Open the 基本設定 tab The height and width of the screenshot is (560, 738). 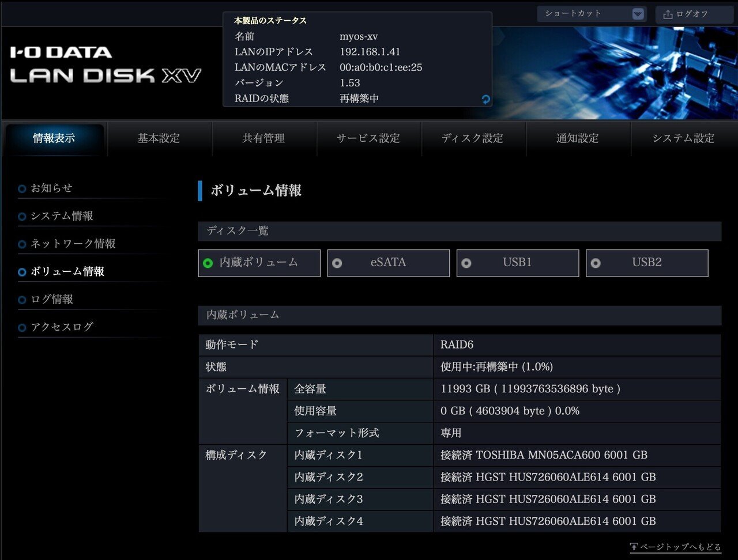click(159, 138)
